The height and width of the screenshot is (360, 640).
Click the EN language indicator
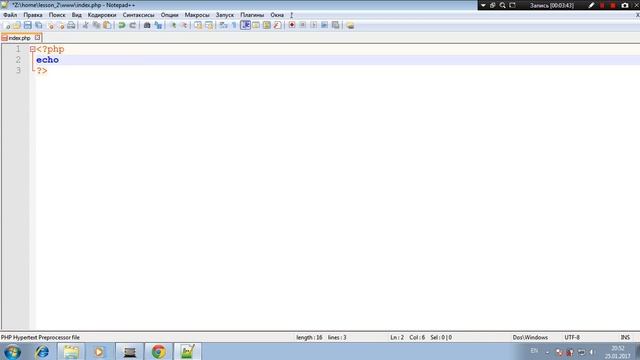tap(534, 351)
